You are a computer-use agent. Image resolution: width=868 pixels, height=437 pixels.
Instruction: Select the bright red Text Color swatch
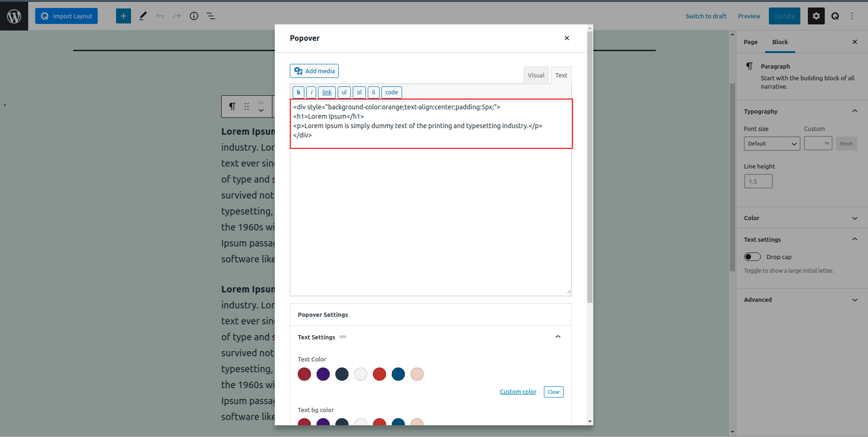coord(380,374)
